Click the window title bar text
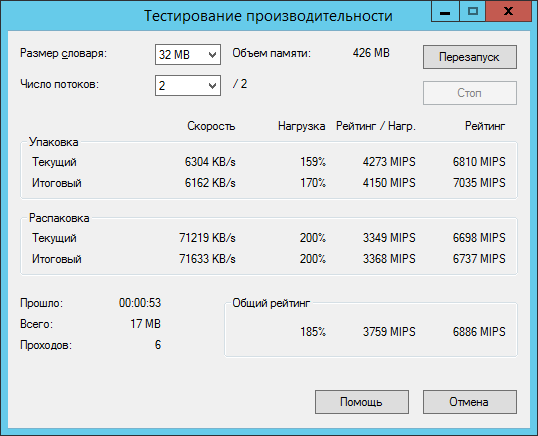The height and width of the screenshot is (436, 538). tap(268, 16)
